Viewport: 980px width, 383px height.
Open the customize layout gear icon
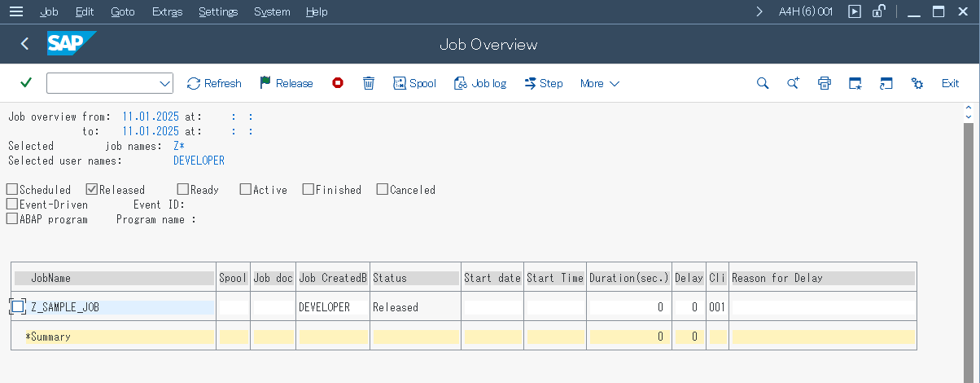pyautogui.click(x=917, y=83)
